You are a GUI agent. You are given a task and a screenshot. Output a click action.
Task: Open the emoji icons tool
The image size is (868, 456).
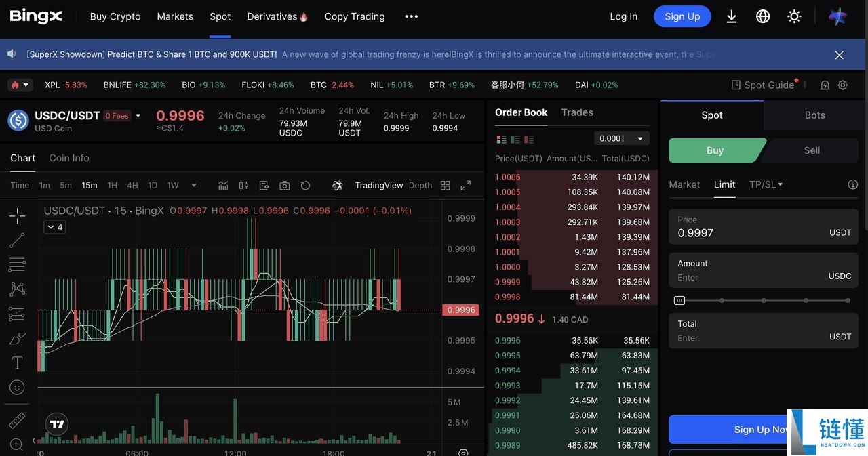[x=17, y=387]
